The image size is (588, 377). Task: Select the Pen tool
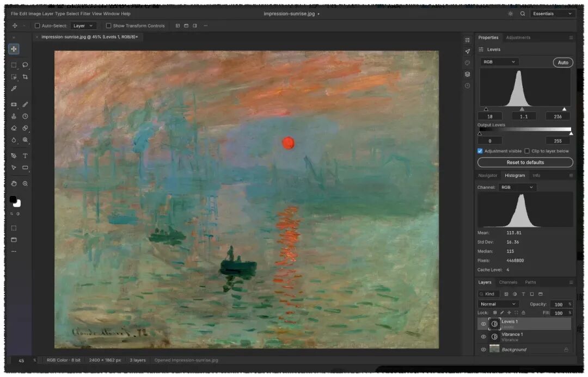point(14,156)
